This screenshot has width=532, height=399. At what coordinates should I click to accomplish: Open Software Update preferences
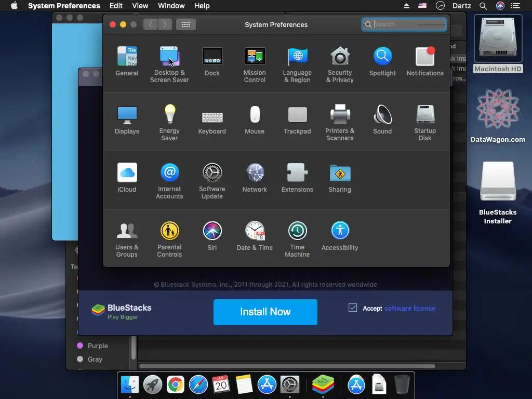pos(212,181)
